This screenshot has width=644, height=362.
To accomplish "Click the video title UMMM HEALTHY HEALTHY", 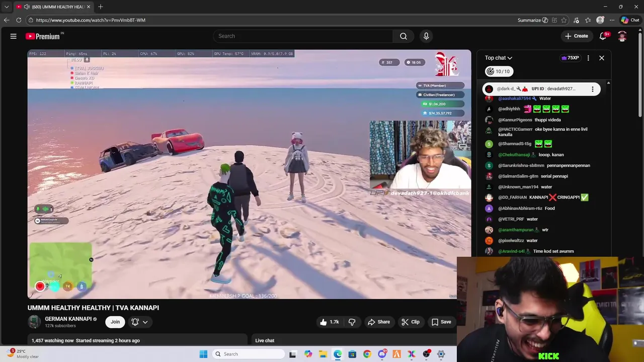I will [93, 308].
